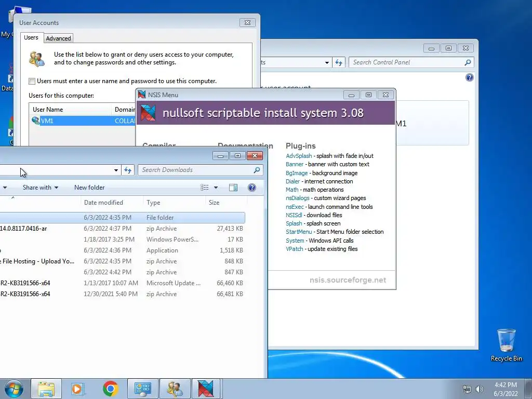The height and width of the screenshot is (399, 532).
Task: Select the Windows PowerShell file row
Action: pos(122,239)
